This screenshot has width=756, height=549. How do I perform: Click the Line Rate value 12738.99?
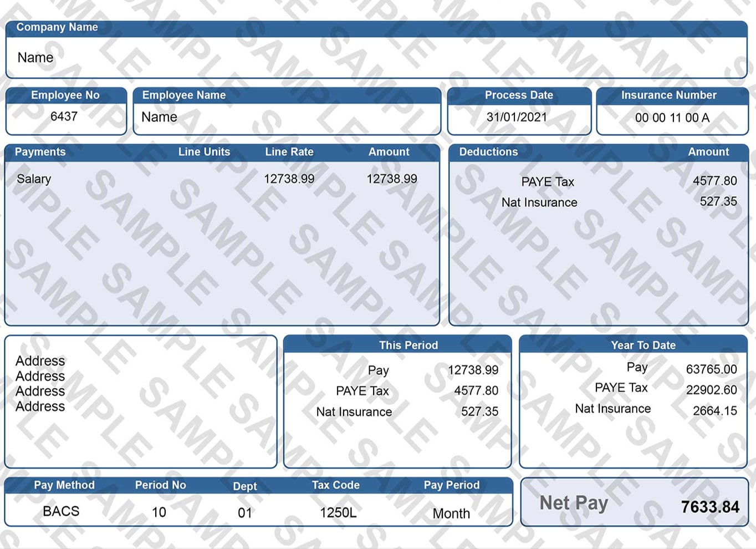pyautogui.click(x=289, y=179)
